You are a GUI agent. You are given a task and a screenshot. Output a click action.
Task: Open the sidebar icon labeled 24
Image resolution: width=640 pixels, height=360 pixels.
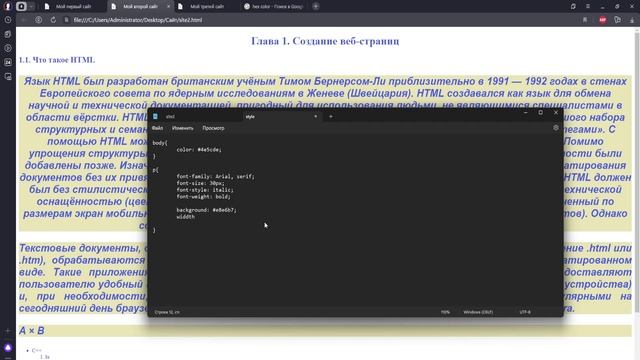(x=8, y=62)
